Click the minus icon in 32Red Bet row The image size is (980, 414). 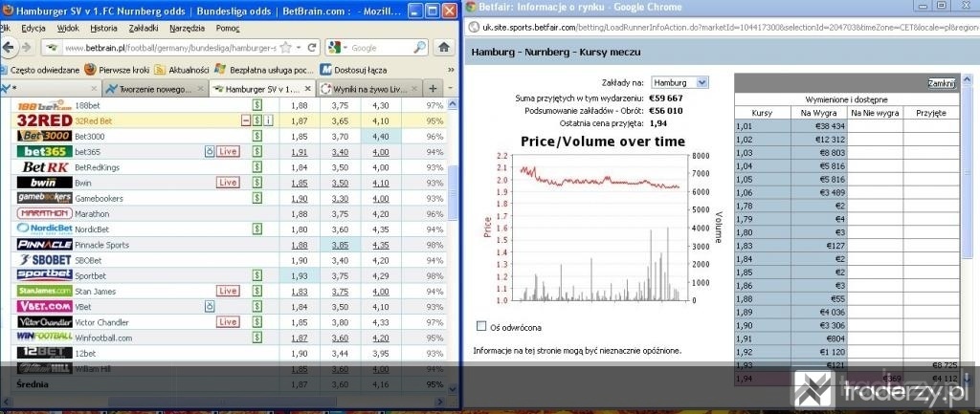[246, 120]
